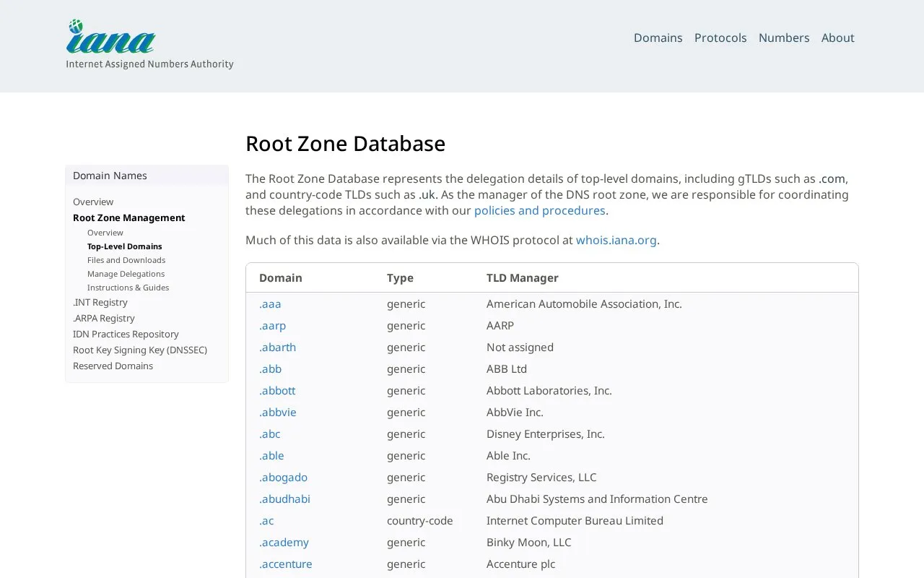
Task: Open the Protocols menu item
Action: pos(720,38)
